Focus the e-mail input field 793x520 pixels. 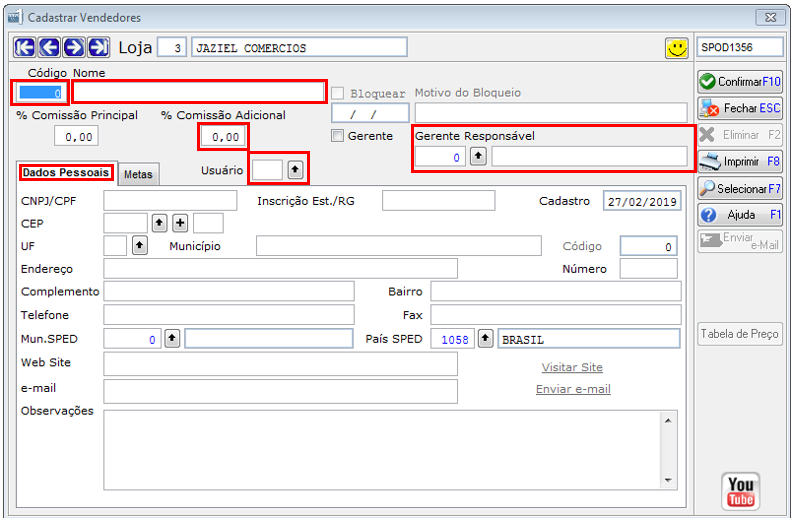tap(280, 392)
